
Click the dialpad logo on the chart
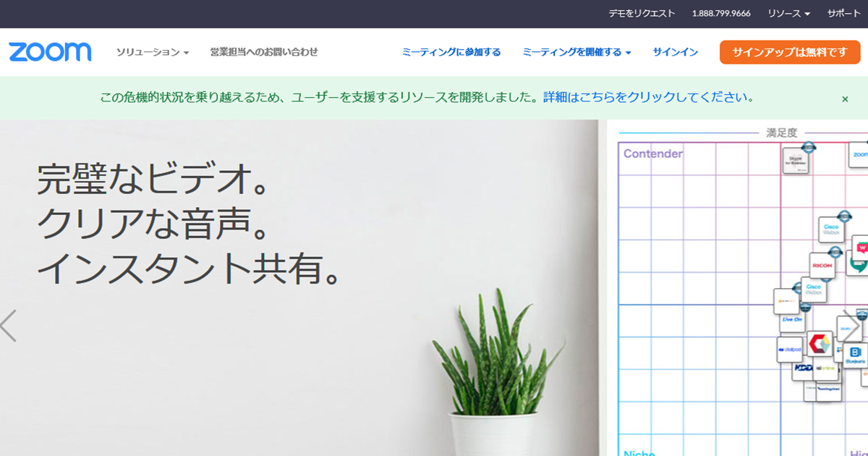(790, 350)
